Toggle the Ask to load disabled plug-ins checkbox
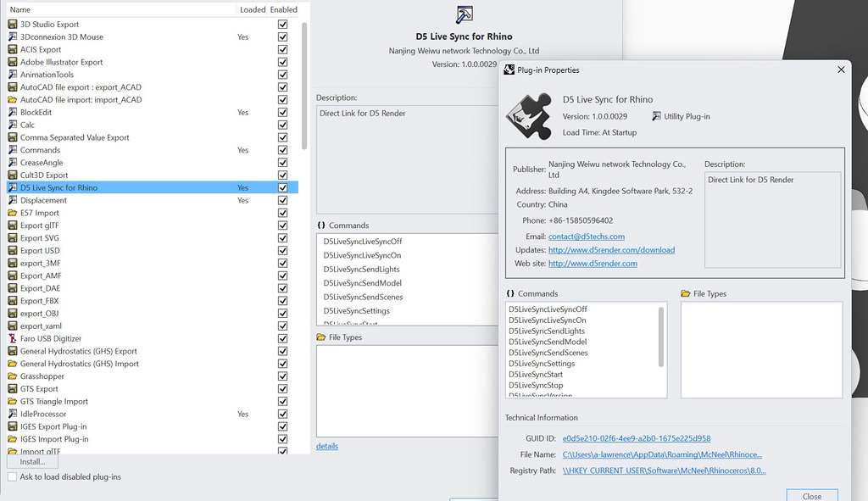868x501 pixels. (12, 476)
